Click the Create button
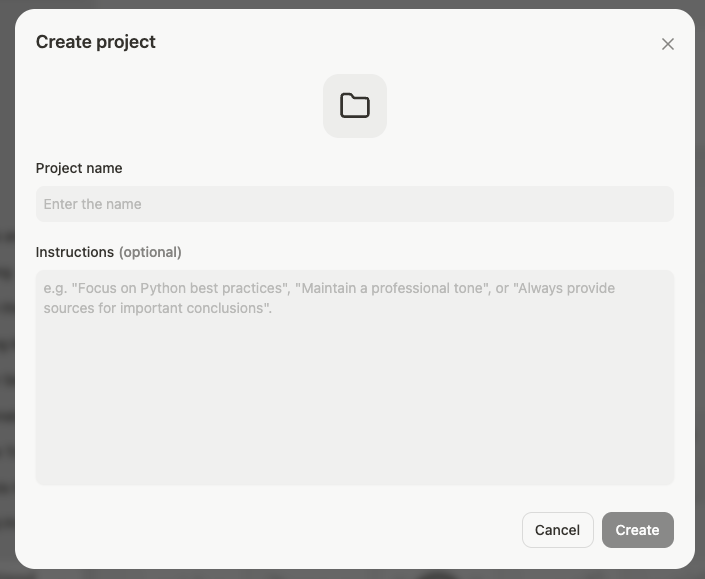 [637, 530]
